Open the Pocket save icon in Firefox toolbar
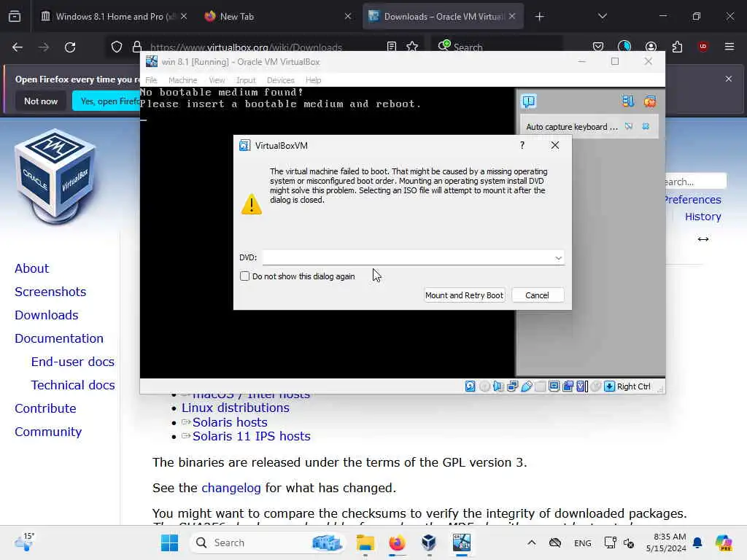This screenshot has width=747, height=560. (598, 47)
